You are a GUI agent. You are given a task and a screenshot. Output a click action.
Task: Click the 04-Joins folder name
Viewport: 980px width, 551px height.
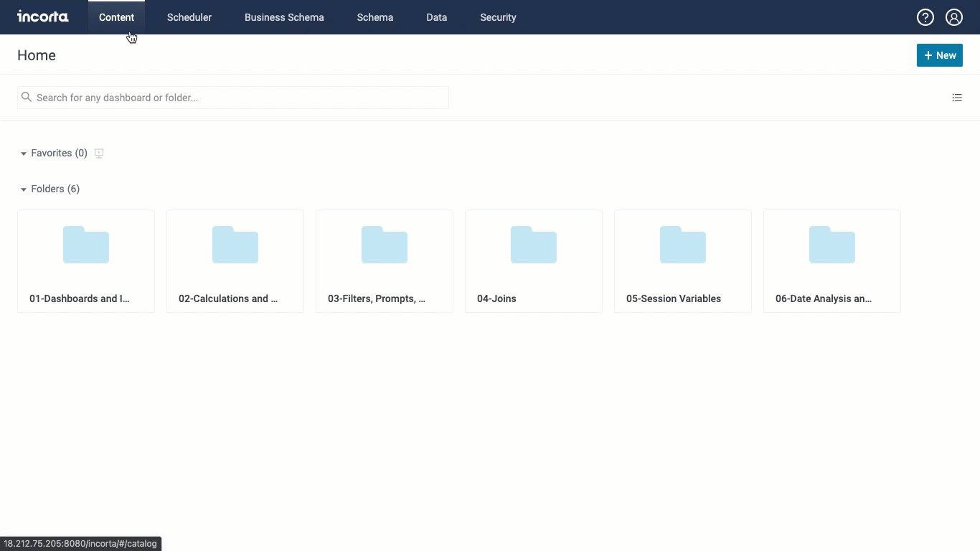click(x=496, y=298)
